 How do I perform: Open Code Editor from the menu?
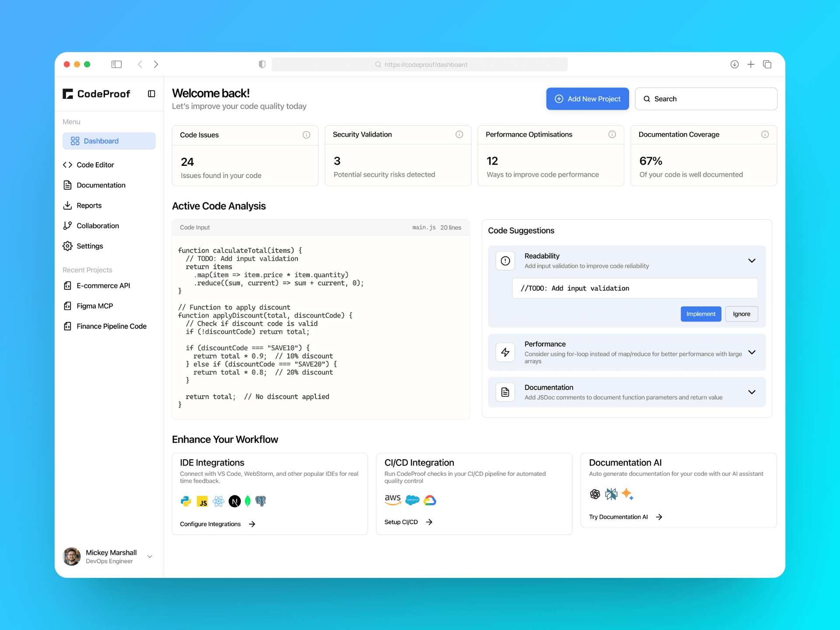tap(95, 165)
